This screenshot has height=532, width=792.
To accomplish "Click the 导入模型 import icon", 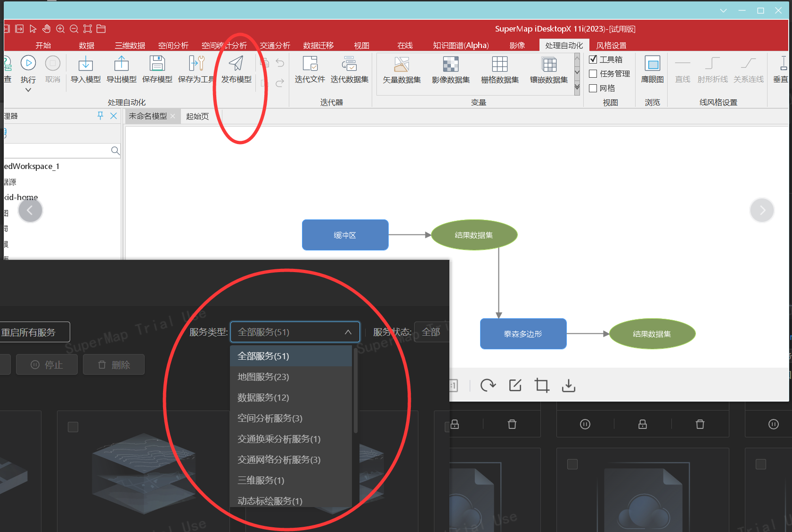I will [86, 63].
